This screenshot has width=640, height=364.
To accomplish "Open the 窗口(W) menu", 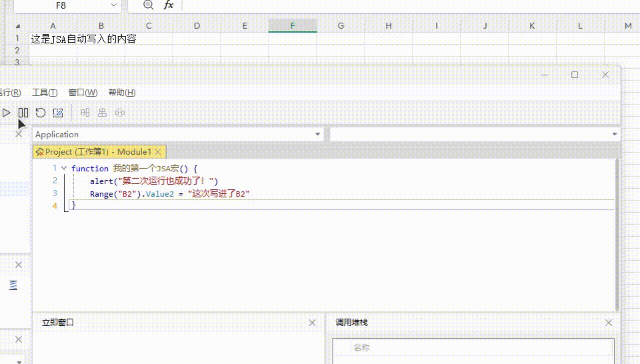I will point(83,93).
